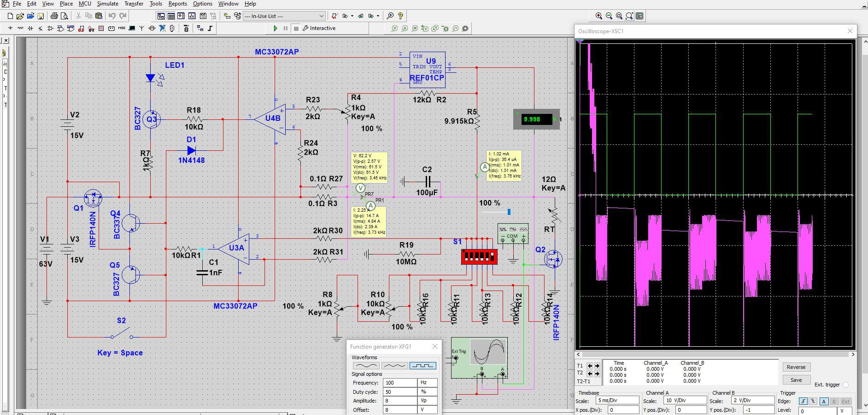The image size is (868, 415).
Task: Open the Grapher view icon
Action: click(x=191, y=16)
